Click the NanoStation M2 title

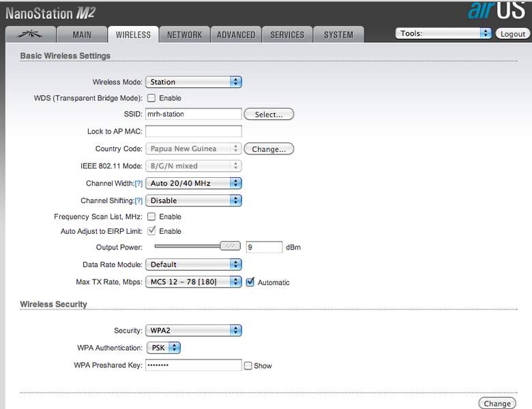tap(50, 14)
